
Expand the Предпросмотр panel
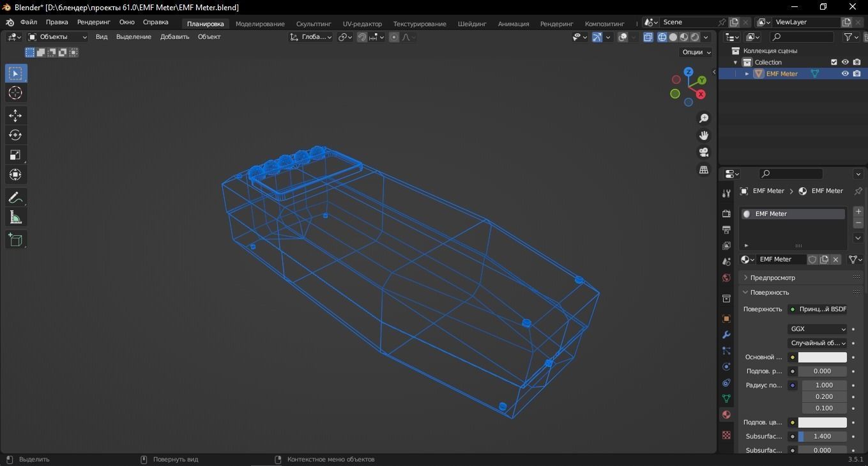tap(801, 277)
